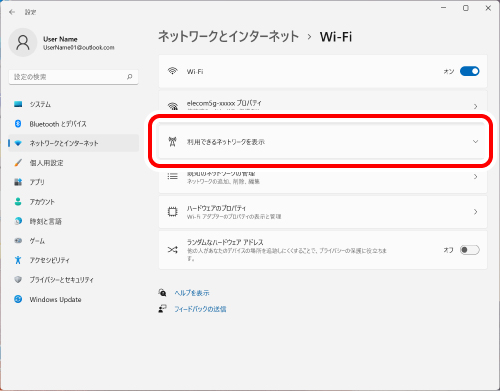Open the フィードバックの送信 link
This screenshot has height=391, width=500.
pyautogui.click(x=200, y=309)
